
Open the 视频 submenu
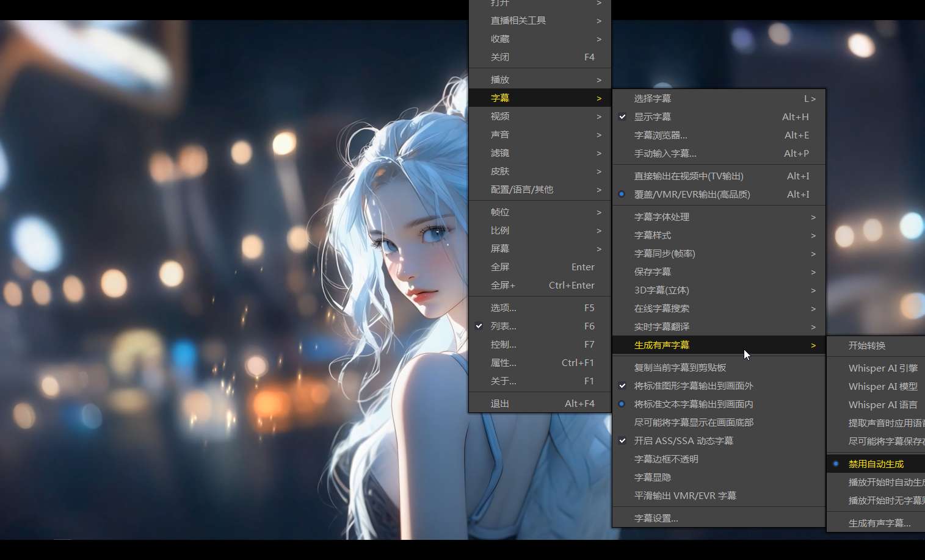click(x=540, y=116)
